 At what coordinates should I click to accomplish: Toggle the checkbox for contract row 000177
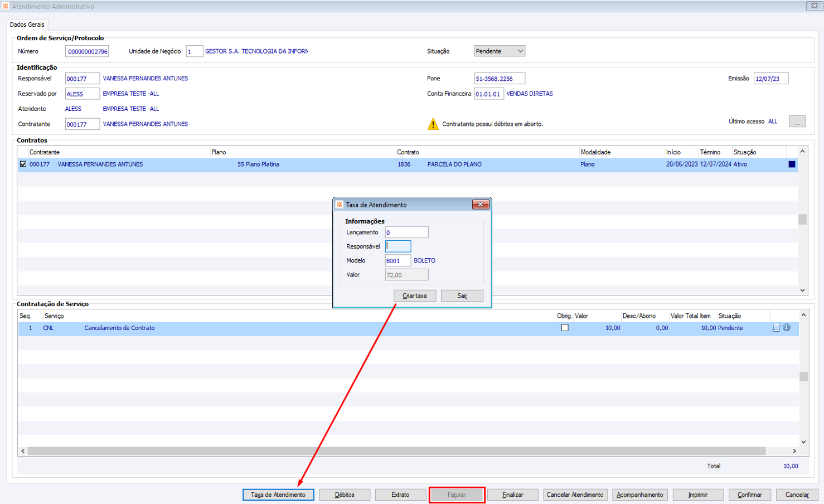pyautogui.click(x=23, y=164)
